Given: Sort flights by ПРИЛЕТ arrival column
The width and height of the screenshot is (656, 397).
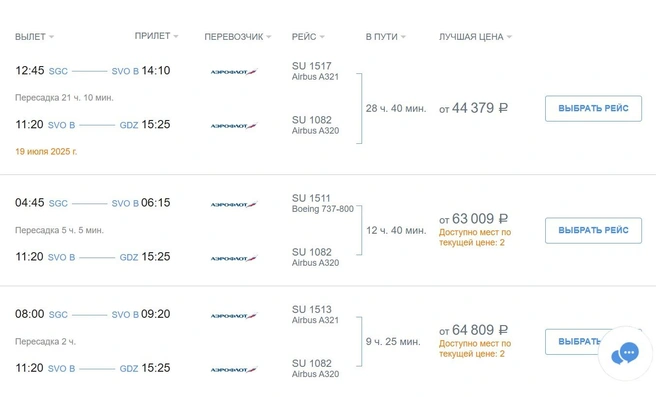Looking at the screenshot, I should click(x=156, y=36).
